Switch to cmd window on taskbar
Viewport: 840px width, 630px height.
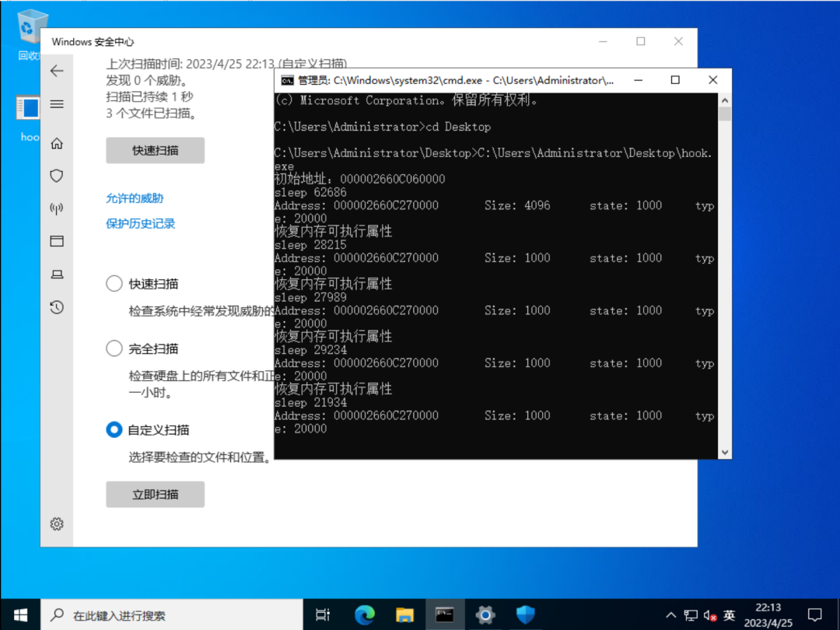pos(445,614)
